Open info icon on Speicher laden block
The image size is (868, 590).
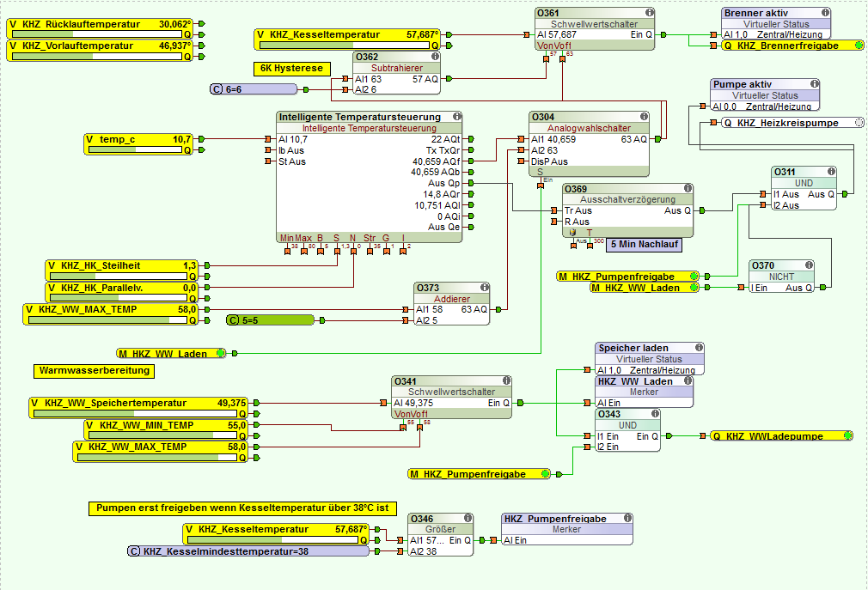tap(700, 347)
